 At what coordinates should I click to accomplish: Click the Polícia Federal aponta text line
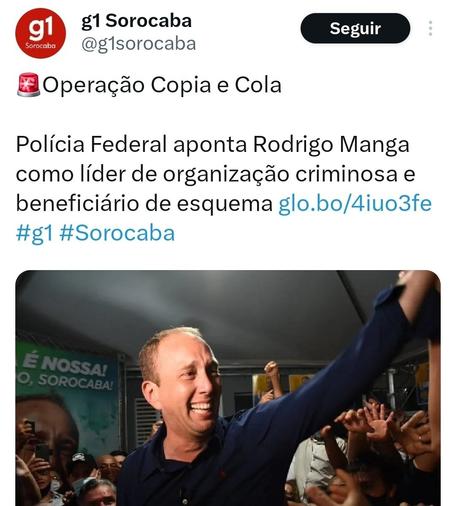point(213,144)
